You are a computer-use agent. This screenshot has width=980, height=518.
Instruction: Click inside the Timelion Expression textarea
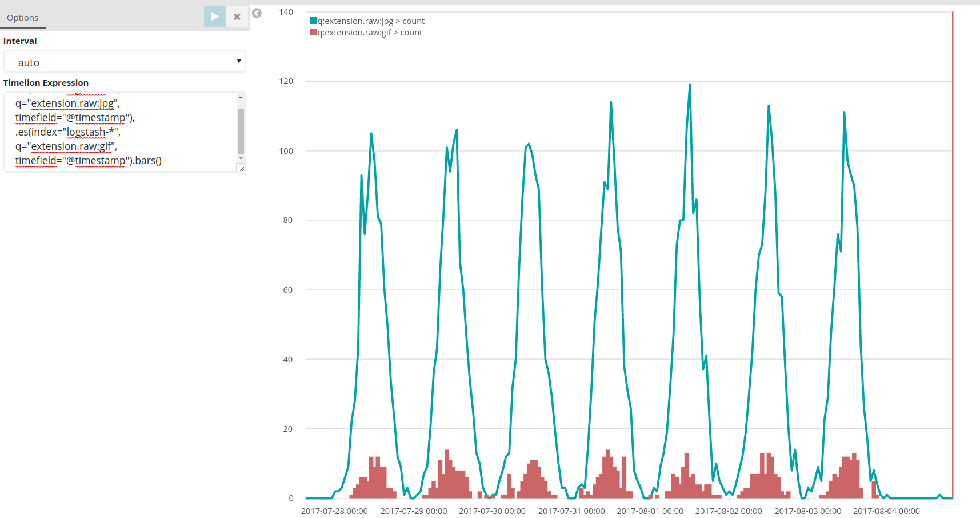pos(120,132)
